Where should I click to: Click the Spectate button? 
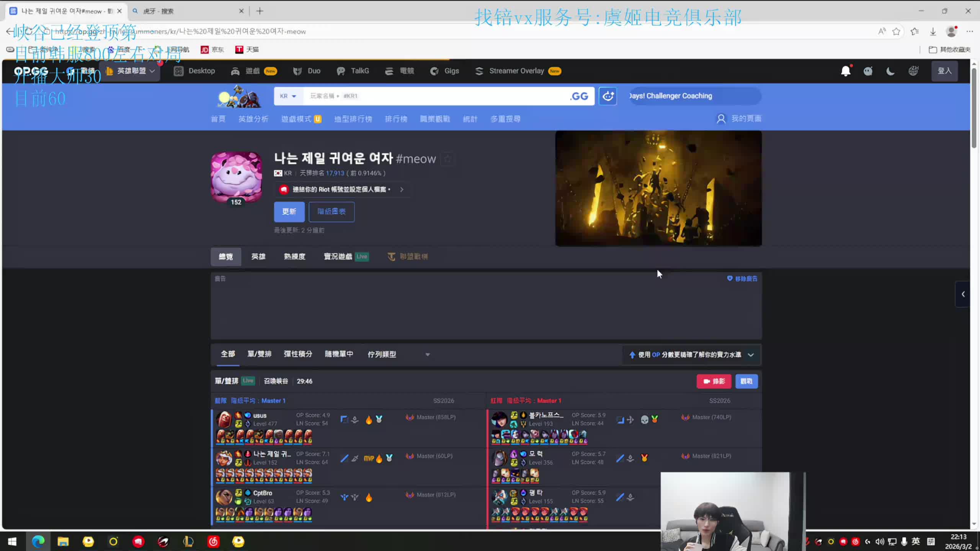[x=746, y=381]
